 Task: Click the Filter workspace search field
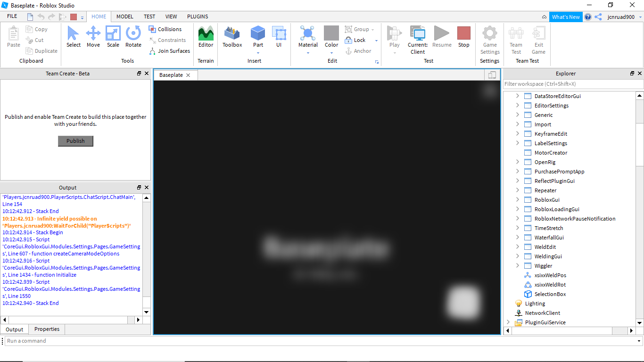(573, 84)
